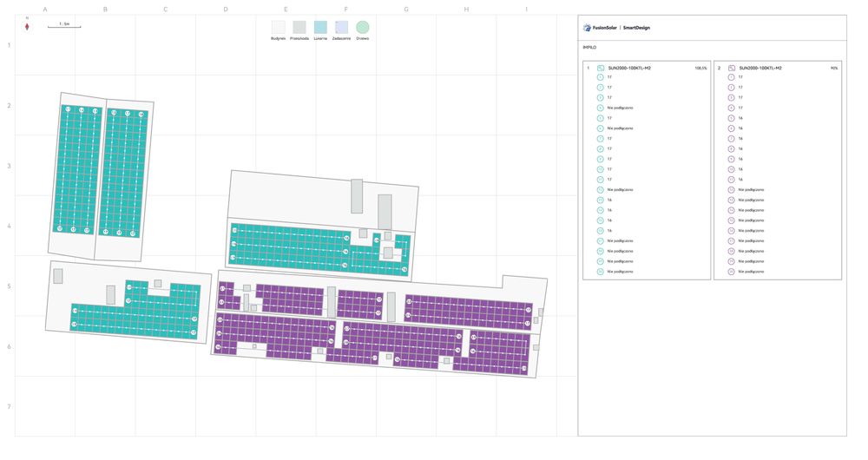
Task: Click grid column header D
Action: point(226,10)
